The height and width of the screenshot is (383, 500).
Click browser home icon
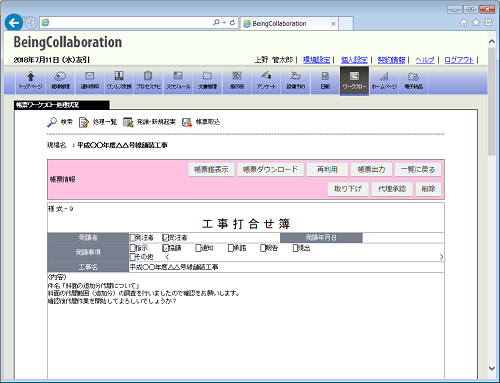464,23
